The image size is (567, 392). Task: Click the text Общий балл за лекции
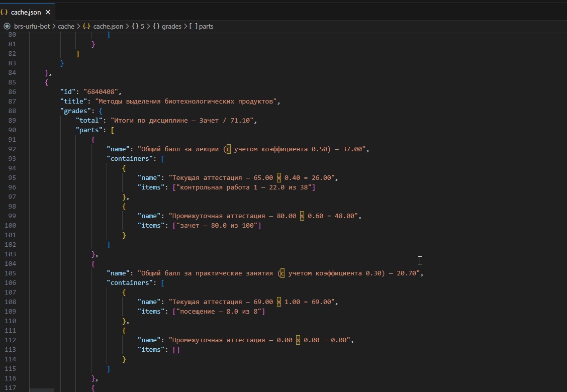click(180, 149)
